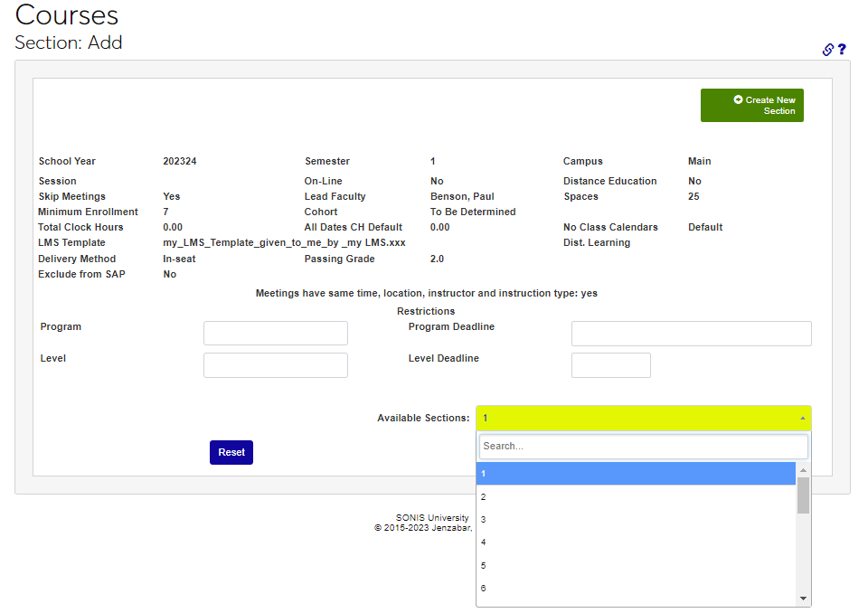Screen dimensions: 868x613
Task: Click the dropdown list scrollbar down arrow
Action: click(803, 599)
